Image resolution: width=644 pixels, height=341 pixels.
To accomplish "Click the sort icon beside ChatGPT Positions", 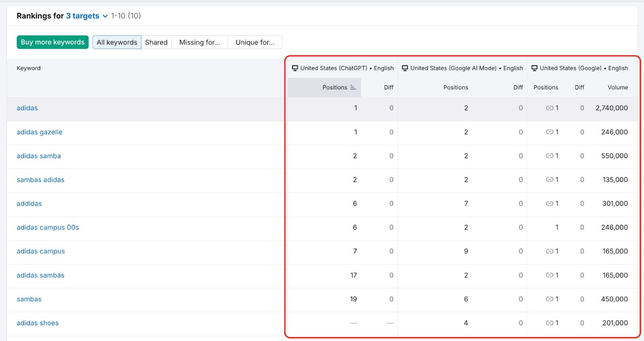I will pyautogui.click(x=353, y=87).
